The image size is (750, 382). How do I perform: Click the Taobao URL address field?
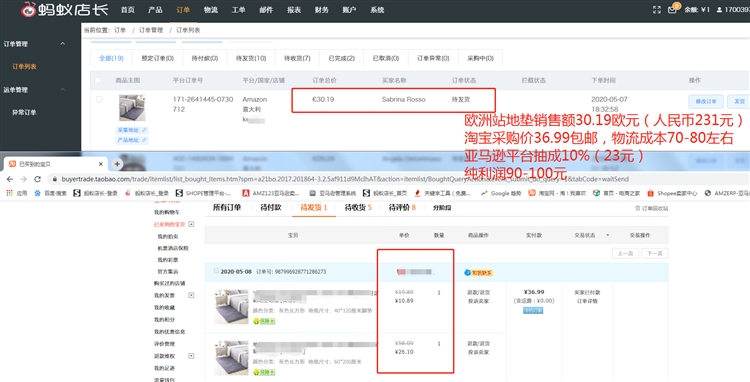pyautogui.click(x=344, y=179)
